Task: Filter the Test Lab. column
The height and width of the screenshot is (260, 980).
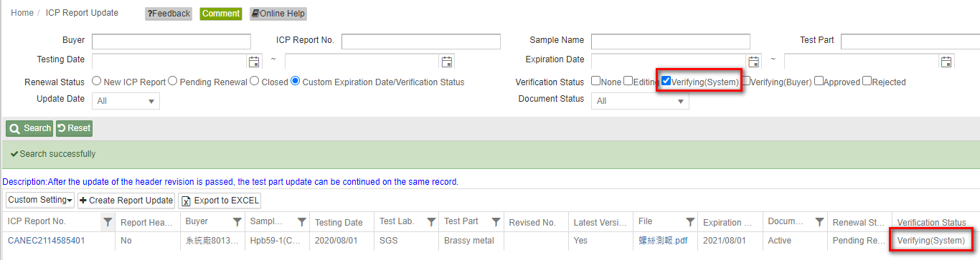Action: tap(431, 222)
